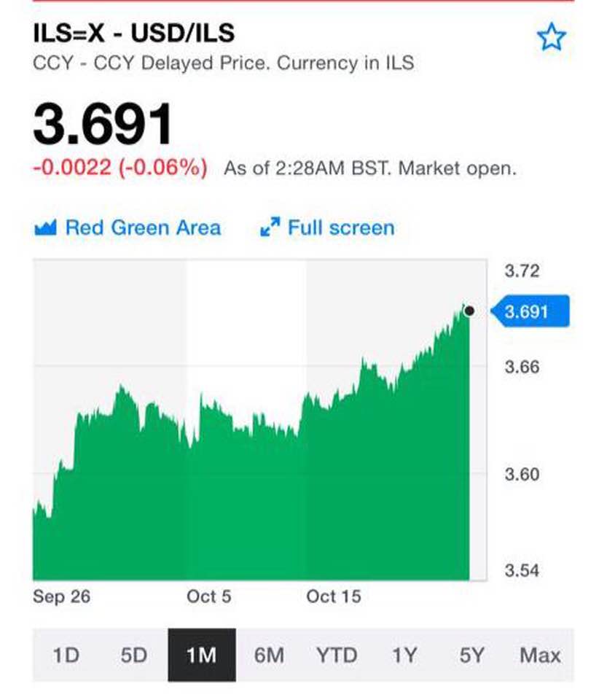Click the large 3.691 price quote

103,124
